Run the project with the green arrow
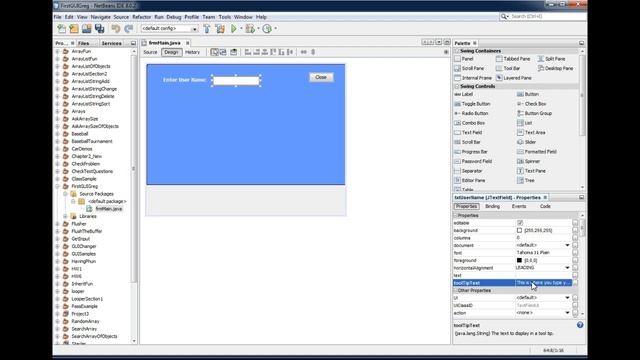Viewport: 640px width, 360px height. 234,29
